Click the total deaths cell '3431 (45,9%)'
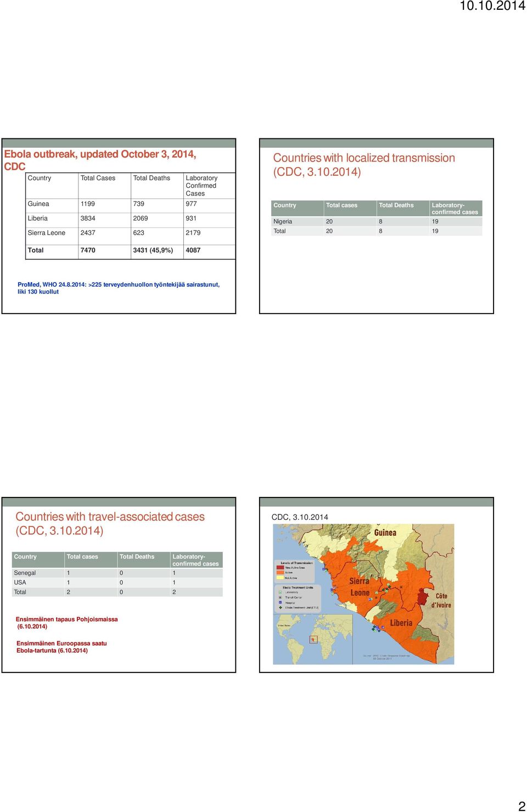527x812 pixels. [x=153, y=250]
